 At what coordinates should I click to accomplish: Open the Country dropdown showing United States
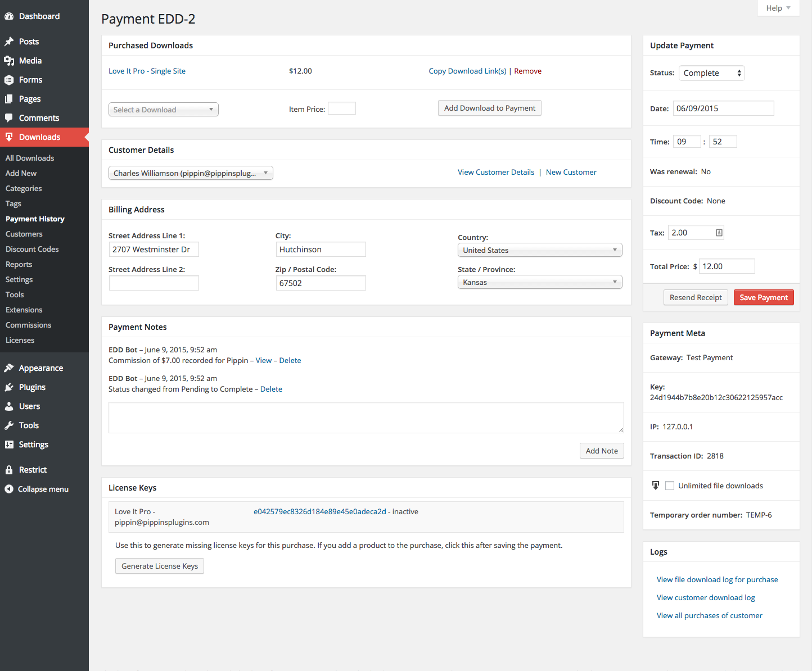(x=539, y=250)
